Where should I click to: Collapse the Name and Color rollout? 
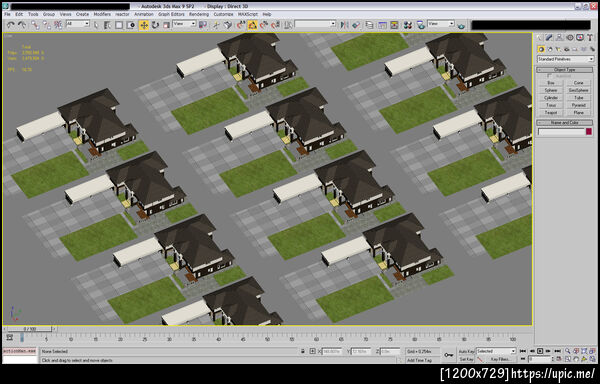(x=565, y=123)
